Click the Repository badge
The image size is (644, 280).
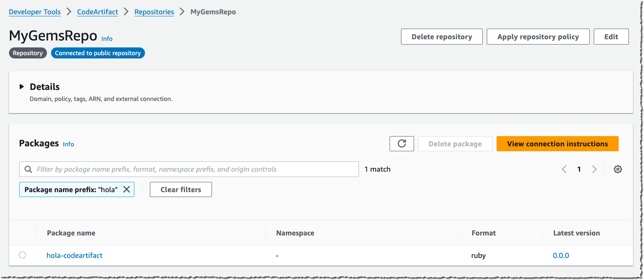28,53
